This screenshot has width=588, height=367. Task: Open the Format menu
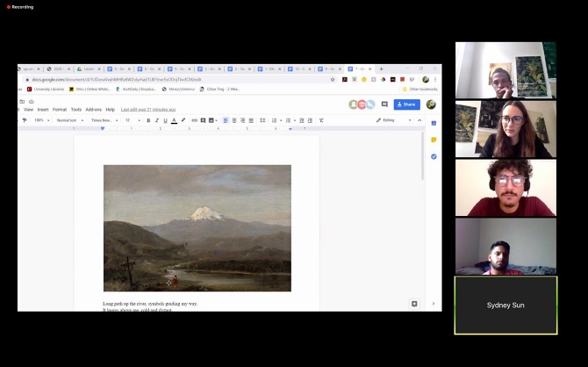[x=60, y=110]
